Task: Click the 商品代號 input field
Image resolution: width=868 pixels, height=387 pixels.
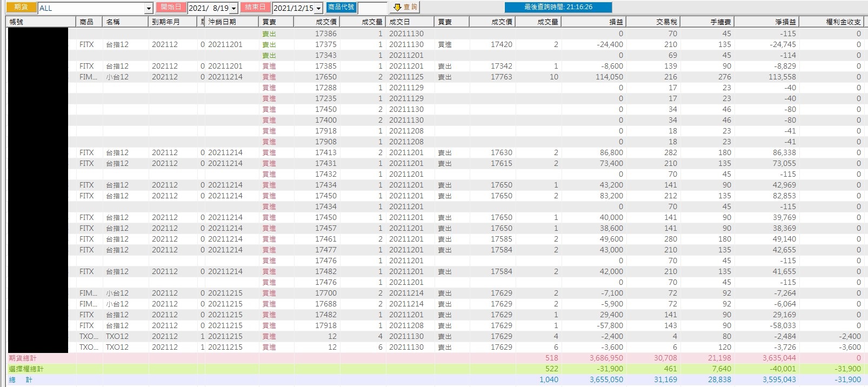Action: pos(372,8)
